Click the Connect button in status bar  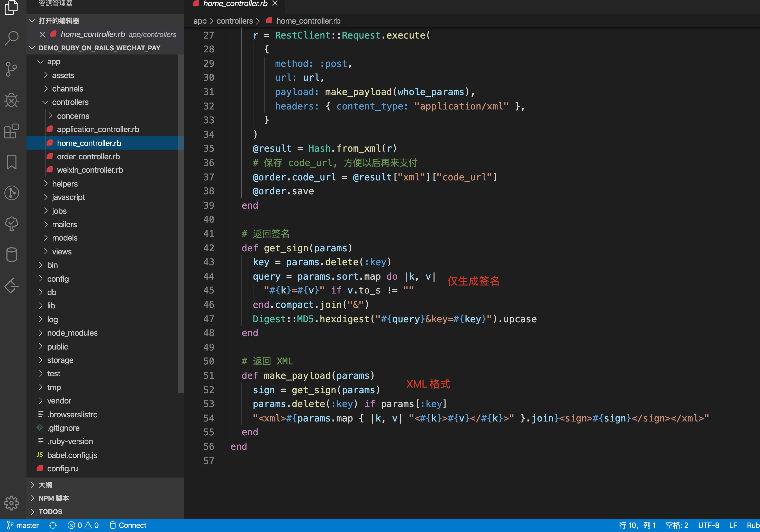coord(128,525)
